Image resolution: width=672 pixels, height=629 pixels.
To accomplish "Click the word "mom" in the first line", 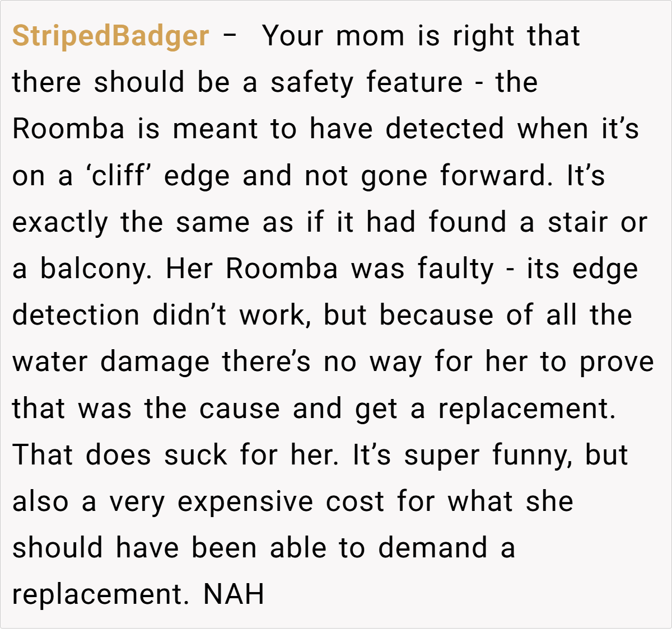I will pyautogui.click(x=370, y=36).
